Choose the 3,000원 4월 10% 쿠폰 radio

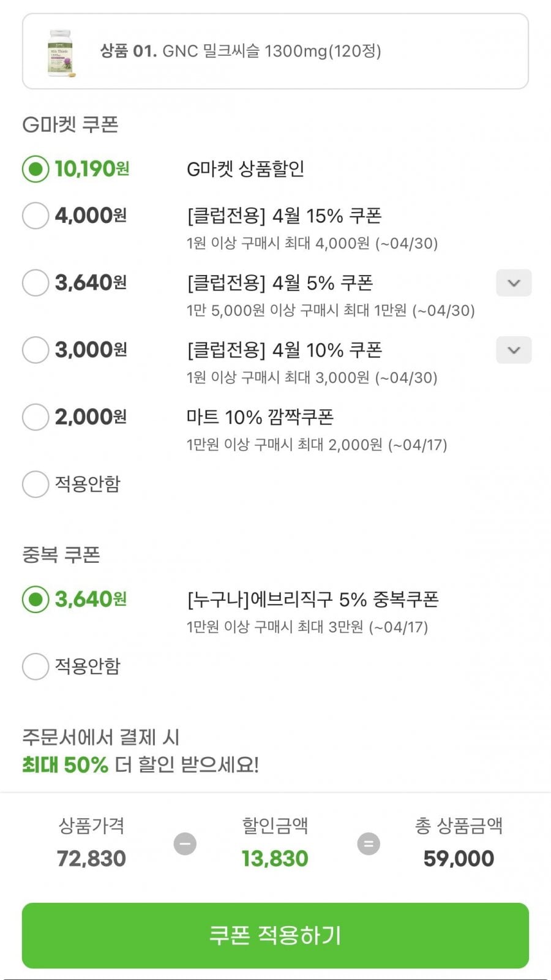[36, 350]
